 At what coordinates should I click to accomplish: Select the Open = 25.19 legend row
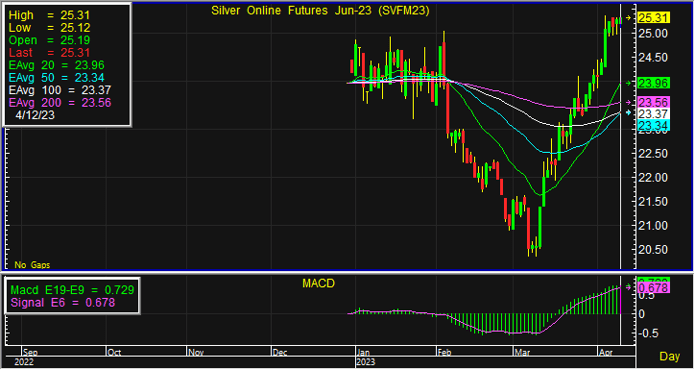point(49,40)
